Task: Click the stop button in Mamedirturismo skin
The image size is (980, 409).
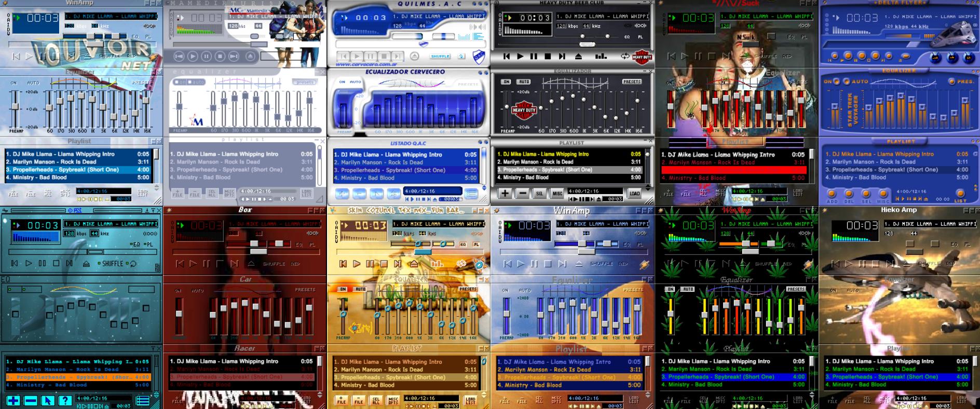Action: coord(220,56)
